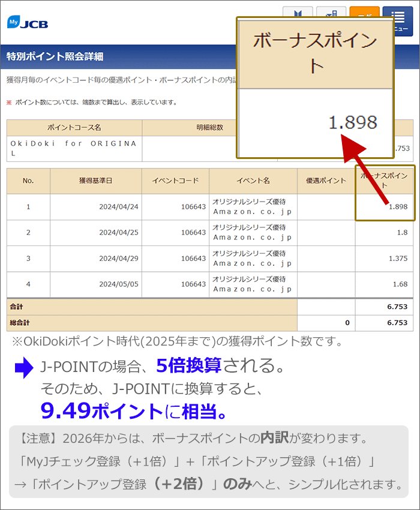Select the date 2024/04/25 cell
Image resolution: width=420 pixels, height=510 pixels.
tap(95, 233)
